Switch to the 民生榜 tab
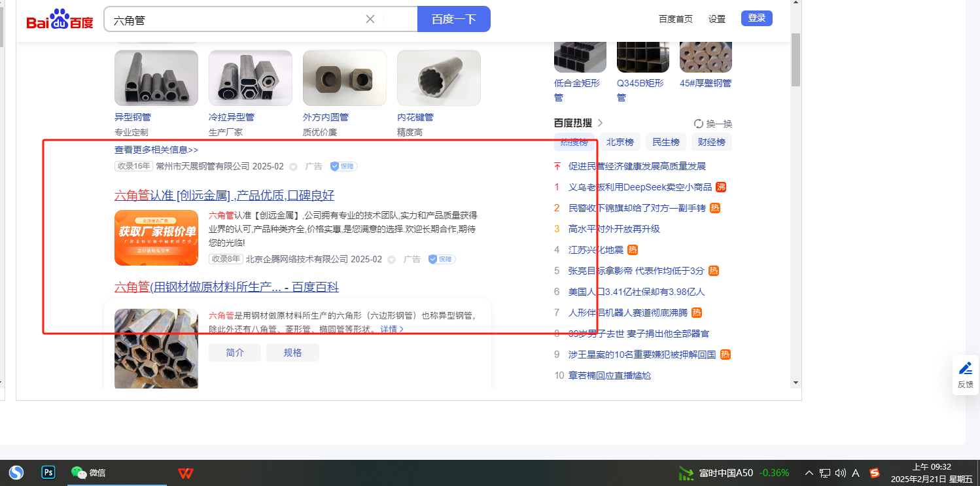This screenshot has height=486, width=980. pyautogui.click(x=665, y=142)
